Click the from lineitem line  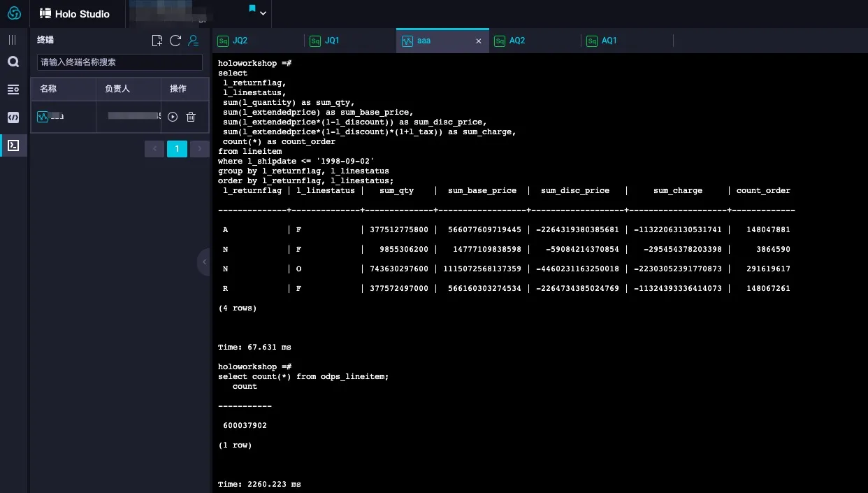point(249,151)
